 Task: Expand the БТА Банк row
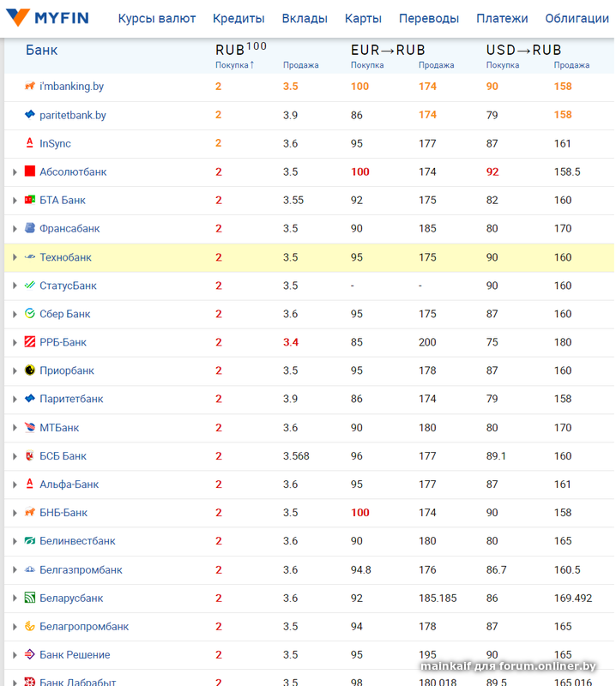(15, 201)
